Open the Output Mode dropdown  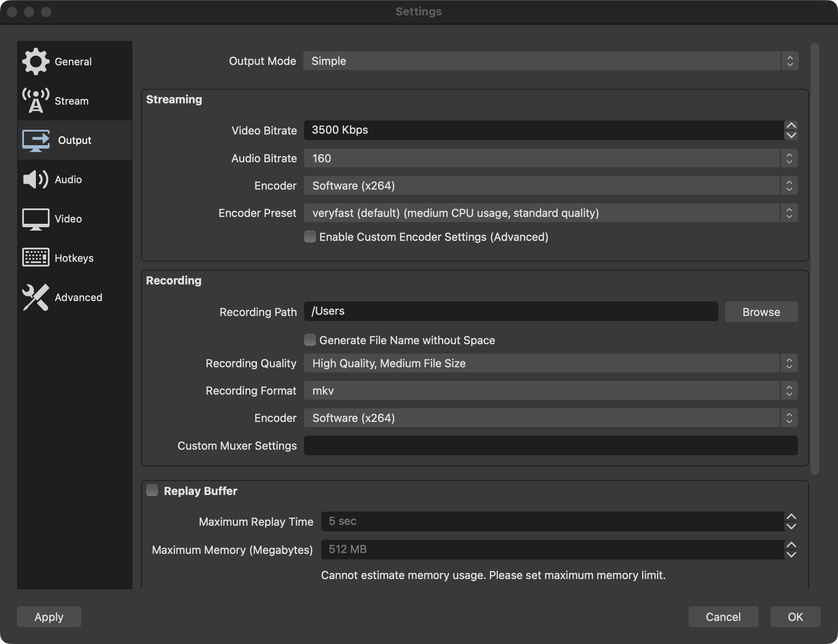click(550, 61)
